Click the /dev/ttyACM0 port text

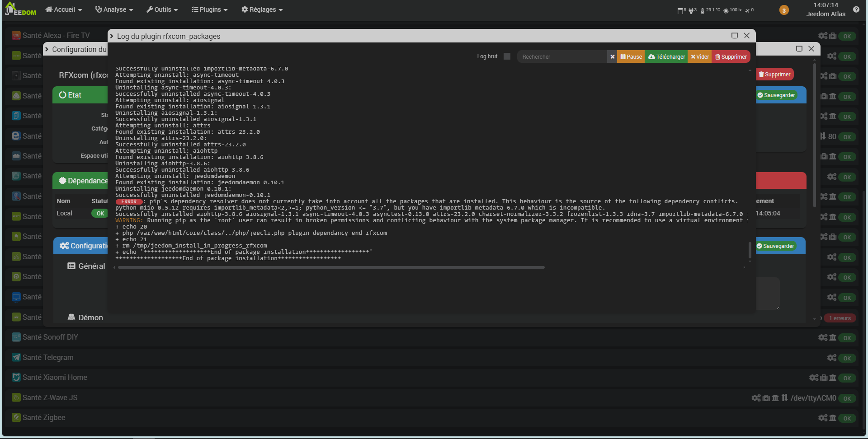click(x=813, y=398)
